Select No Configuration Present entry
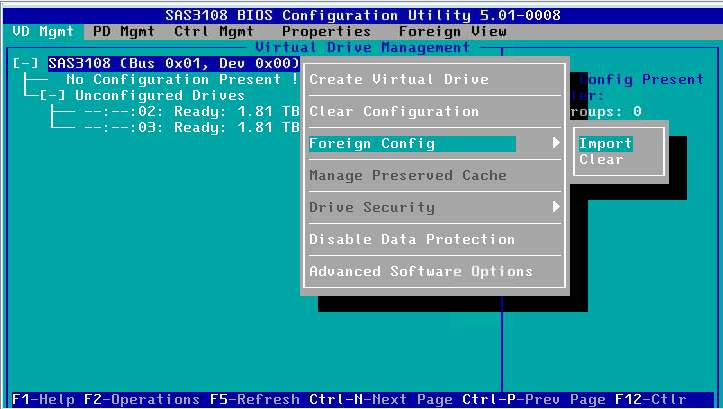The image size is (723, 409). (x=173, y=79)
